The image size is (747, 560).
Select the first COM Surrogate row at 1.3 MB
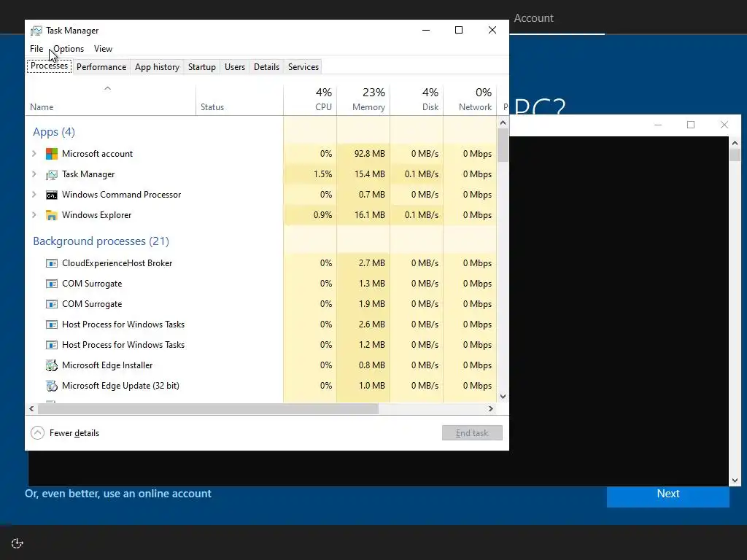tap(261, 284)
